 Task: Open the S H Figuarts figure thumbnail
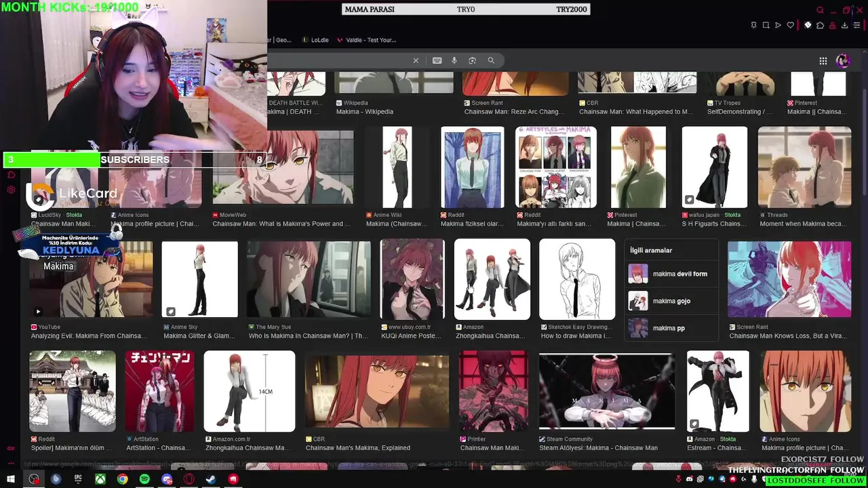(x=714, y=167)
